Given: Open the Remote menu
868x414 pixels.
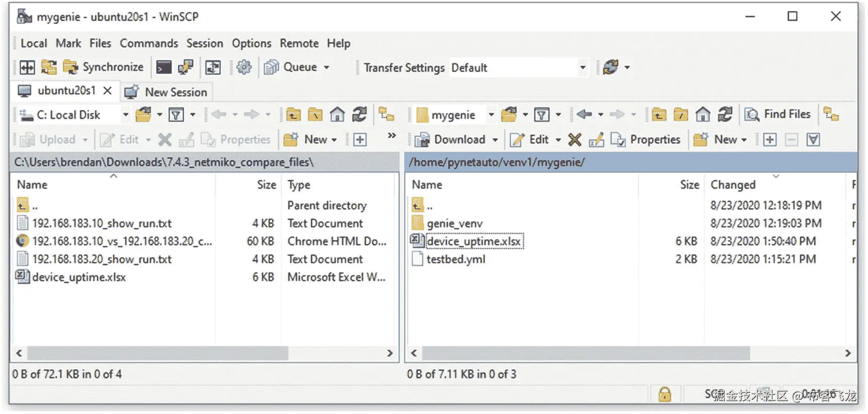Looking at the screenshot, I should coord(299,43).
